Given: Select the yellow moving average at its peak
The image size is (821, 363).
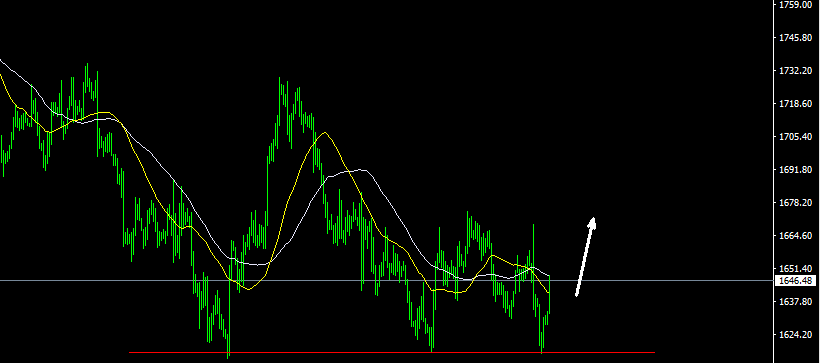Looking at the screenshot, I should point(325,133).
